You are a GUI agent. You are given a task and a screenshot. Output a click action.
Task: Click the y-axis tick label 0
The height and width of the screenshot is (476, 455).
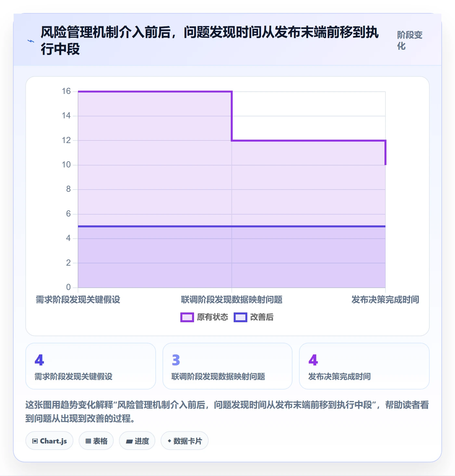pos(68,287)
